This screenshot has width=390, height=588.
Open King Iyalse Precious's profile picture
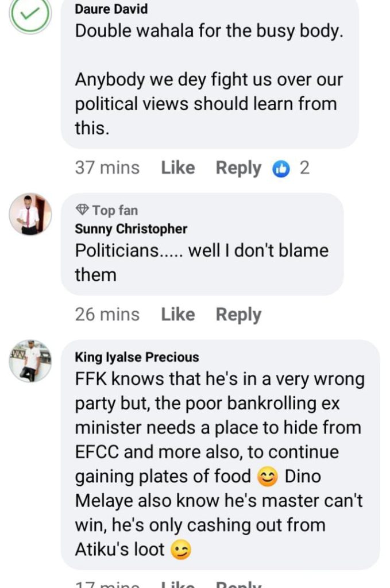[x=30, y=361]
